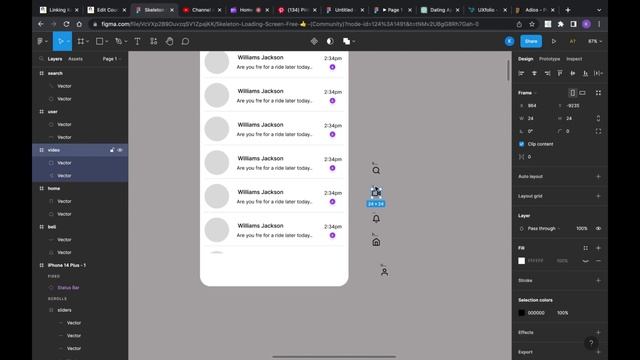Screen dimensions: 640x360
Task: Click Align vertical centers icon
Action: [x=573, y=73]
